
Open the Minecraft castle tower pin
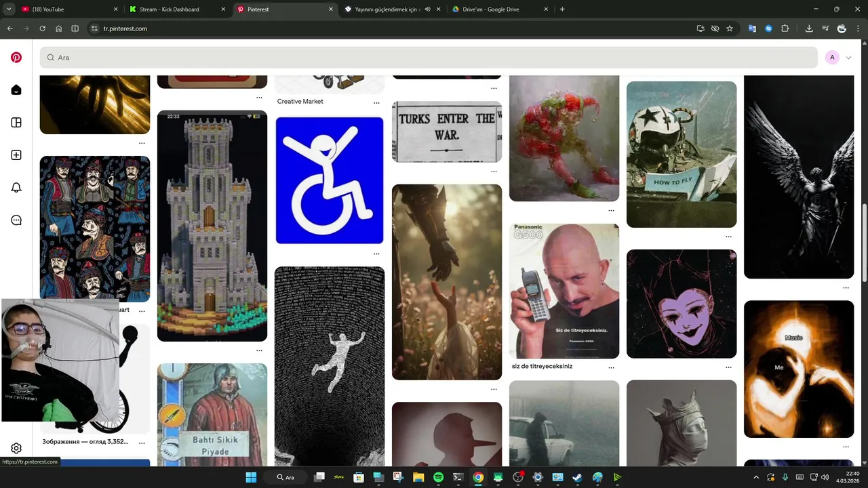click(212, 226)
